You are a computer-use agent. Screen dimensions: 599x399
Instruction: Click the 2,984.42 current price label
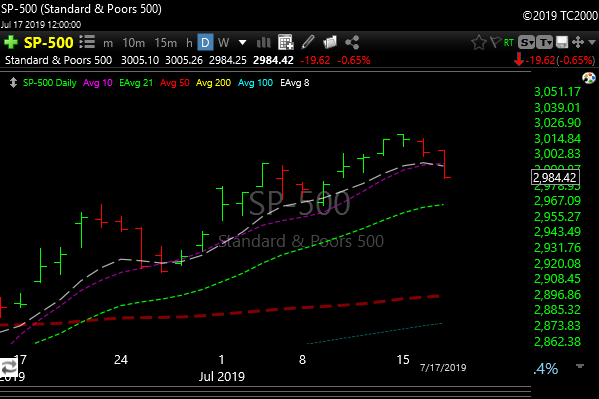(x=555, y=177)
